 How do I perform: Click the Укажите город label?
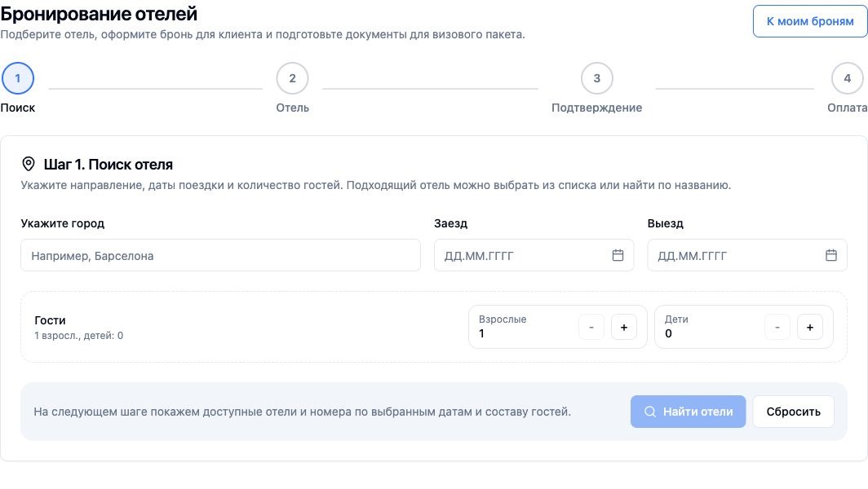(x=63, y=223)
